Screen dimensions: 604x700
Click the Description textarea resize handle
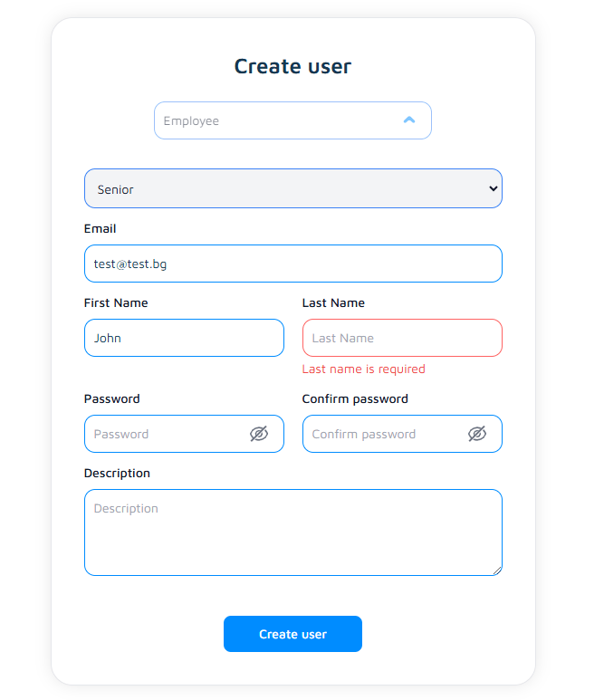tap(496, 570)
